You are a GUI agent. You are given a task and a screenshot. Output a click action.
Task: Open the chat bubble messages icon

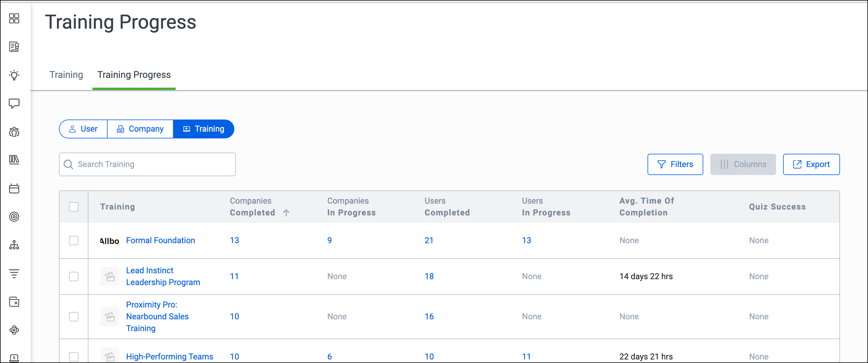pyautogui.click(x=14, y=103)
